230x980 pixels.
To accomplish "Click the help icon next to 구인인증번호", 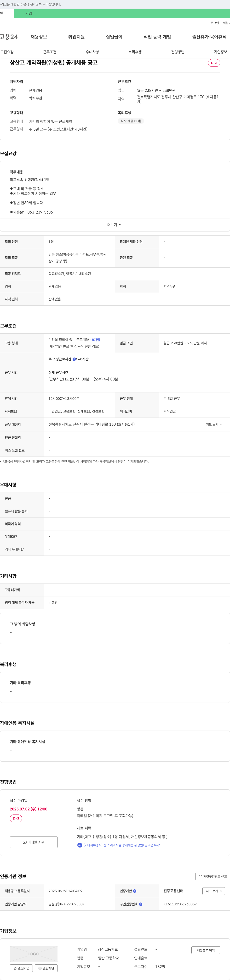I will tap(141, 904).
